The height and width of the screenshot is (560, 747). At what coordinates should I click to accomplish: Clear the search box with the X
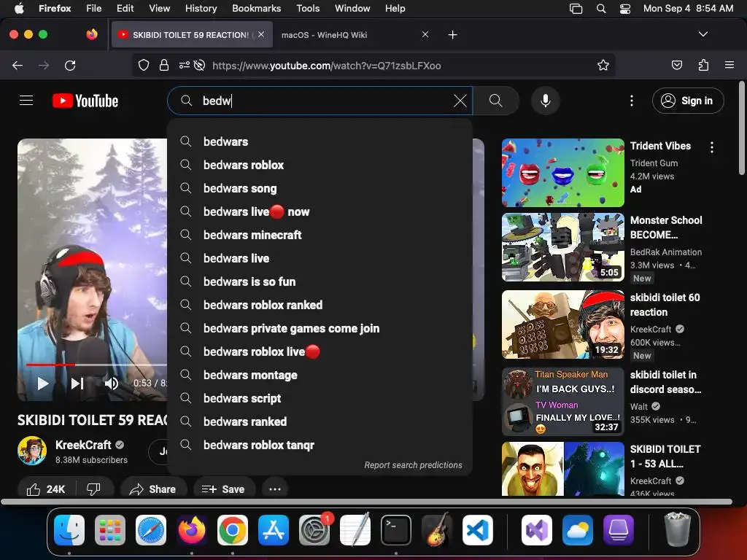pos(460,101)
